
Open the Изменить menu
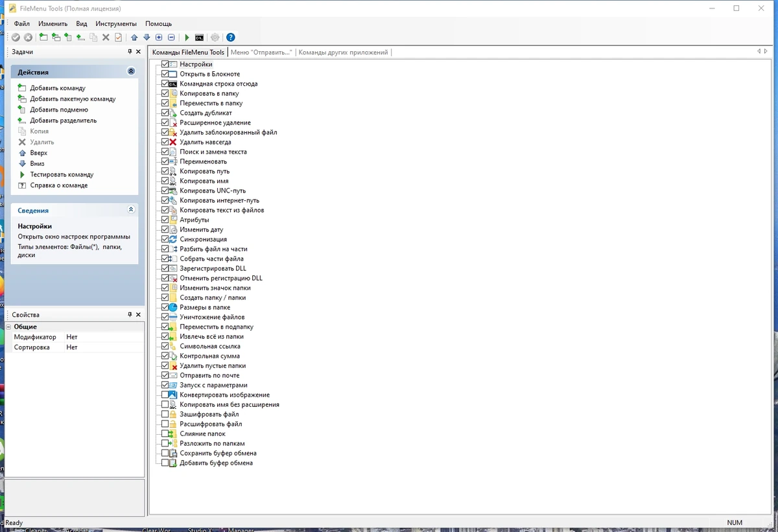[x=53, y=23]
